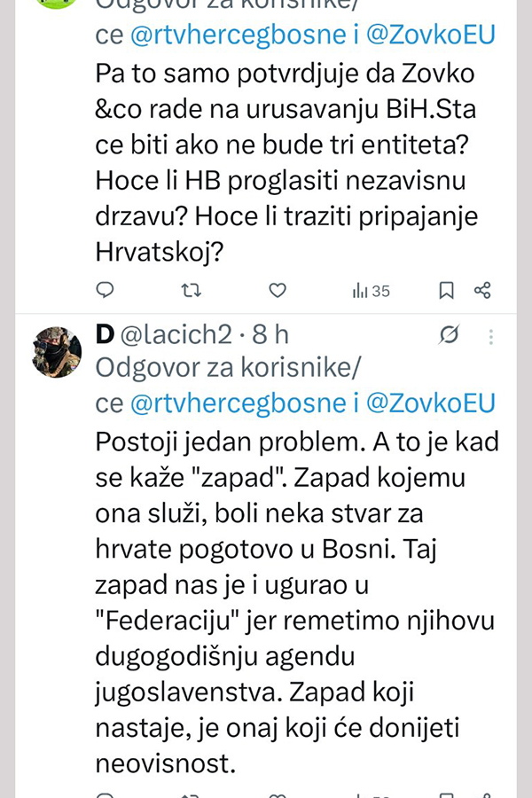The image size is (532, 798).
Task: Share the first tweet
Action: tap(482, 290)
